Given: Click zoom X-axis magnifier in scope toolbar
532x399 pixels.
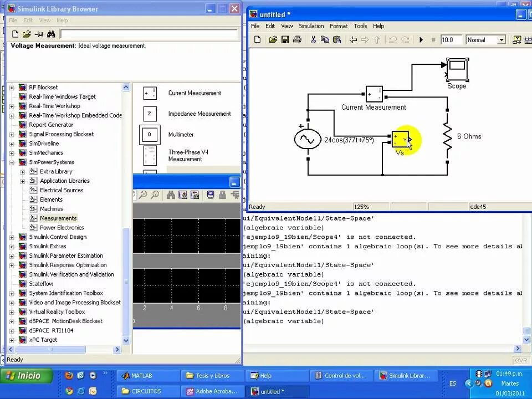Looking at the screenshot, I should click(x=143, y=195).
